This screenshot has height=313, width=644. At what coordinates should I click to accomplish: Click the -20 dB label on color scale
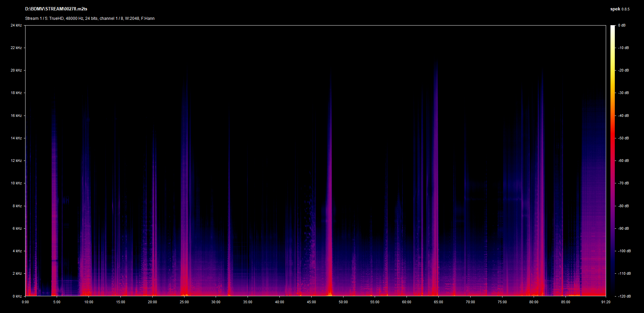click(623, 70)
